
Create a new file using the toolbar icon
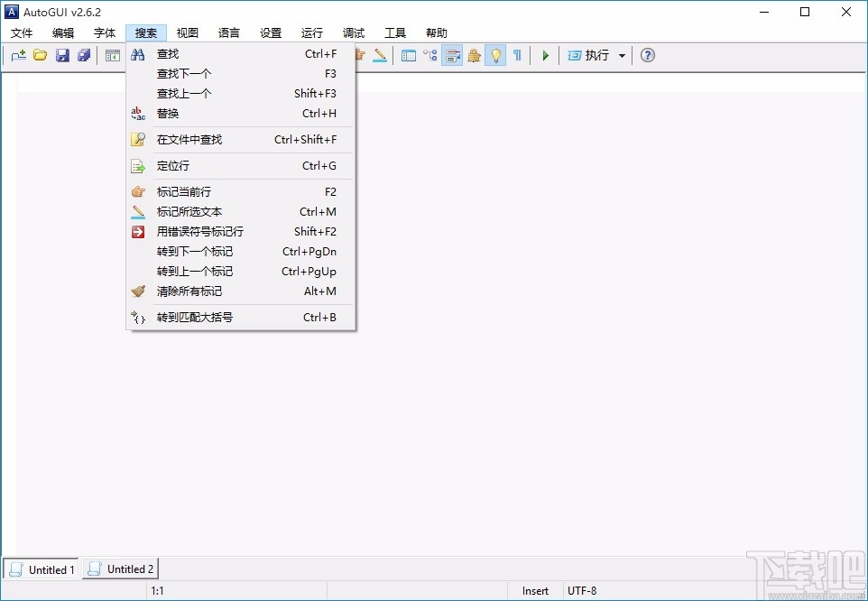tap(18, 55)
